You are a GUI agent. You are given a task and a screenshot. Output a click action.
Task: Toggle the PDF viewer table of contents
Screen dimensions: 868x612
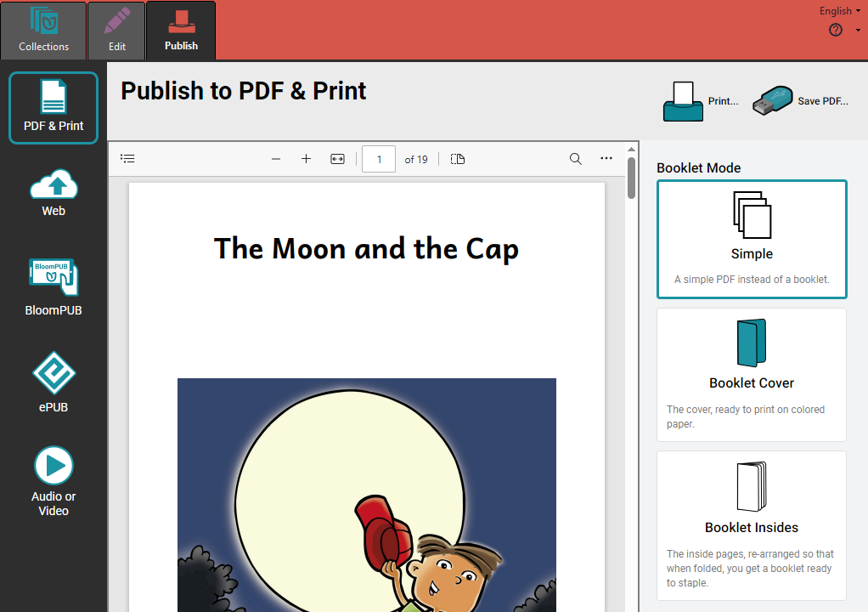coord(127,159)
